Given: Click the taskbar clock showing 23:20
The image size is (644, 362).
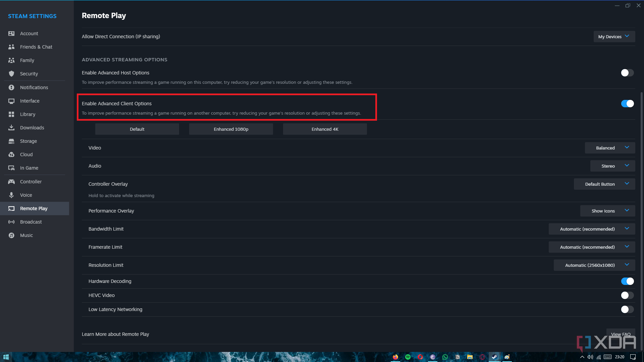Looking at the screenshot, I should (x=620, y=357).
